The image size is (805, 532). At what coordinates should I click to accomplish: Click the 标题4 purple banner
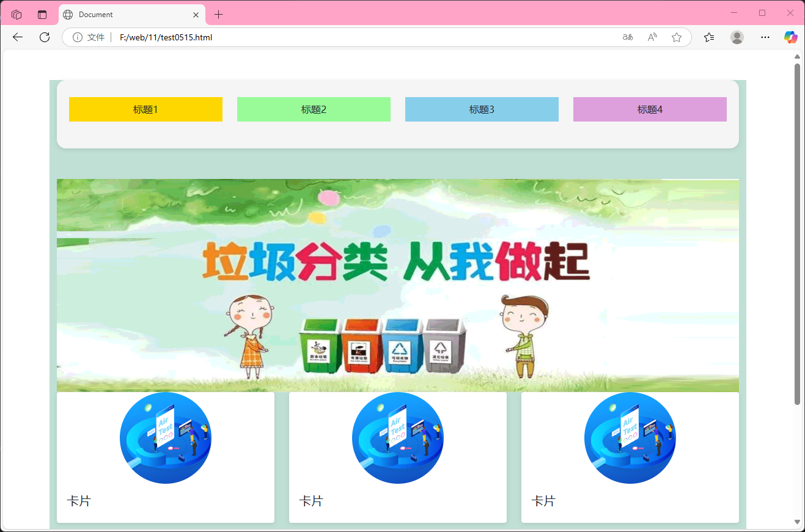tap(649, 109)
